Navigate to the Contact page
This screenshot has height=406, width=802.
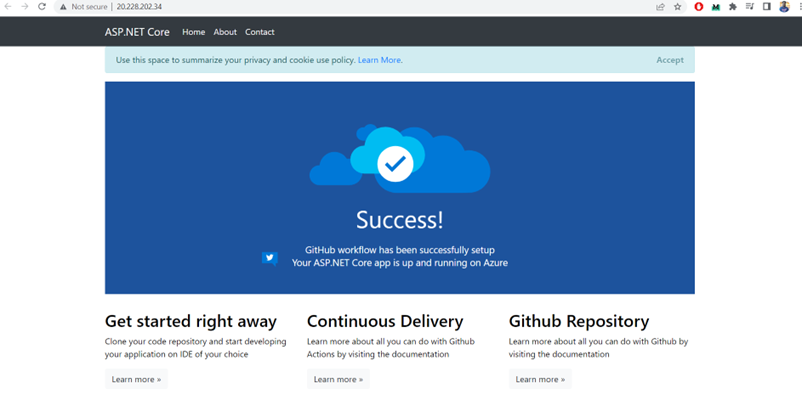[260, 32]
